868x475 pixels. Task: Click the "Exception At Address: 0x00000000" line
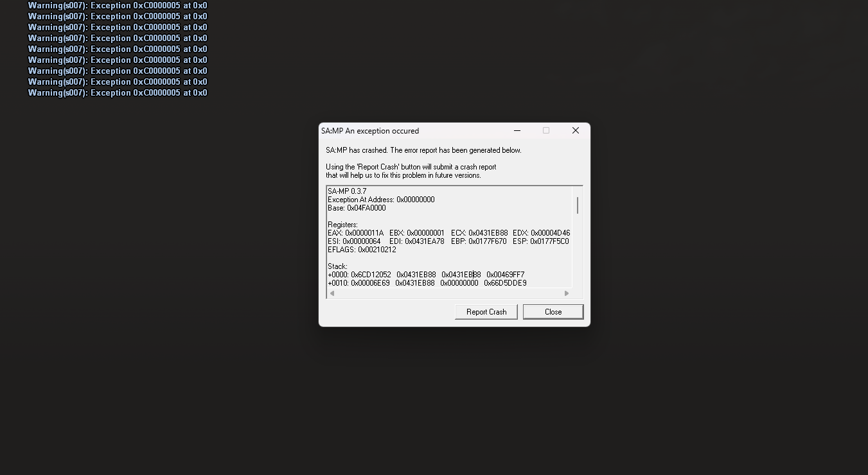pyautogui.click(x=381, y=200)
